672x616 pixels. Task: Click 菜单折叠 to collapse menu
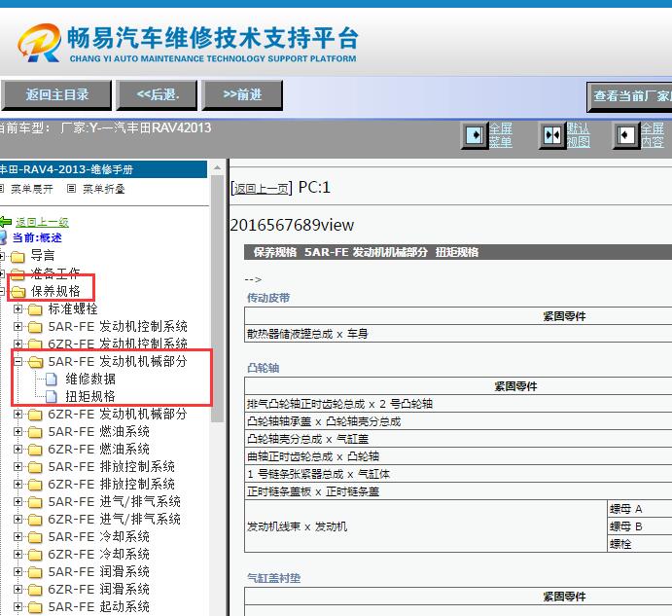[103, 189]
